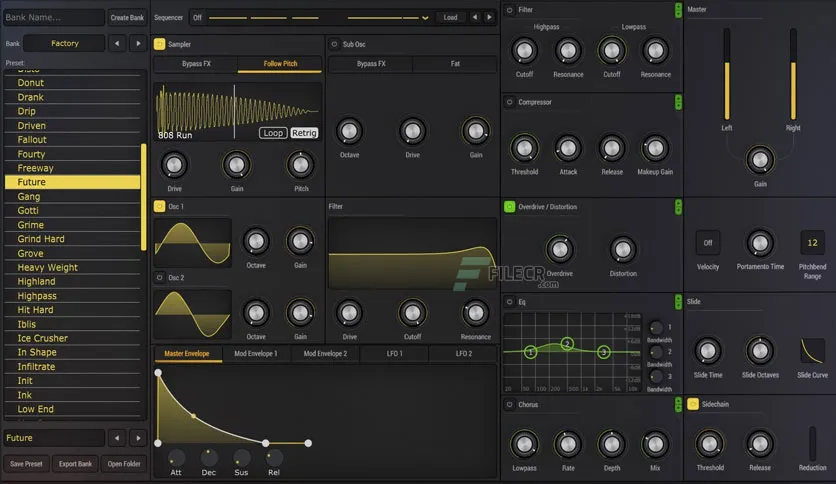Image resolution: width=836 pixels, height=484 pixels.
Task: Click the Portamento Time knob
Action: pyautogui.click(x=760, y=243)
